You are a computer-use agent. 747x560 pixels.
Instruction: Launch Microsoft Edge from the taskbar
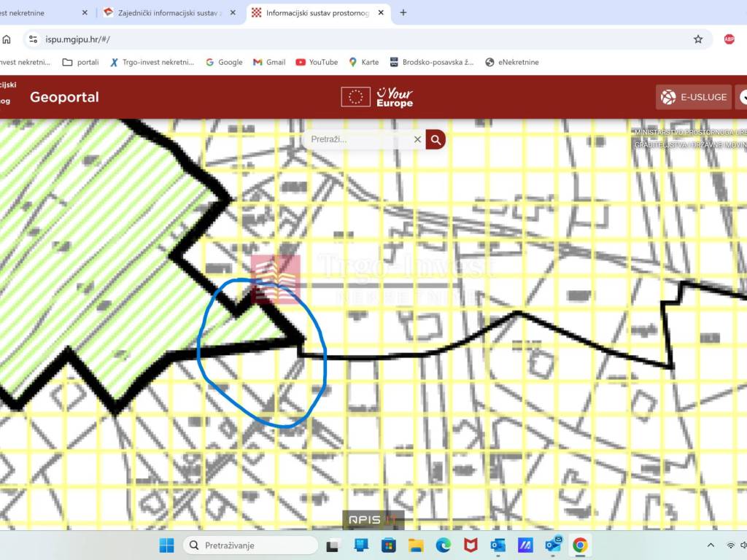coord(444,545)
